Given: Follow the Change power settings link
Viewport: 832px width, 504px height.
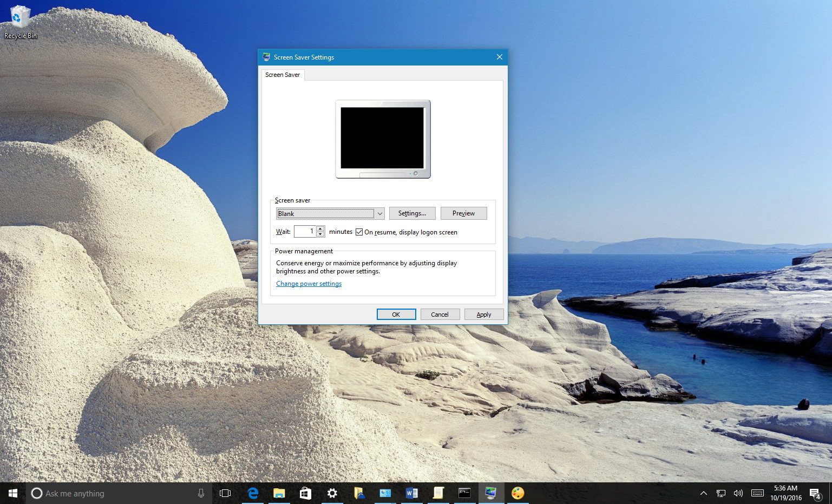Looking at the screenshot, I should point(309,283).
